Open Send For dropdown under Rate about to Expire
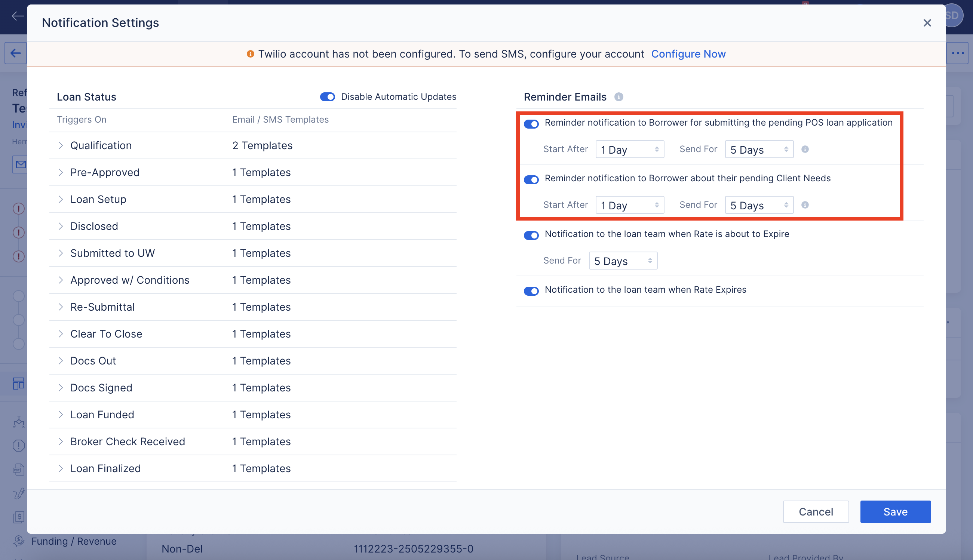 point(623,261)
